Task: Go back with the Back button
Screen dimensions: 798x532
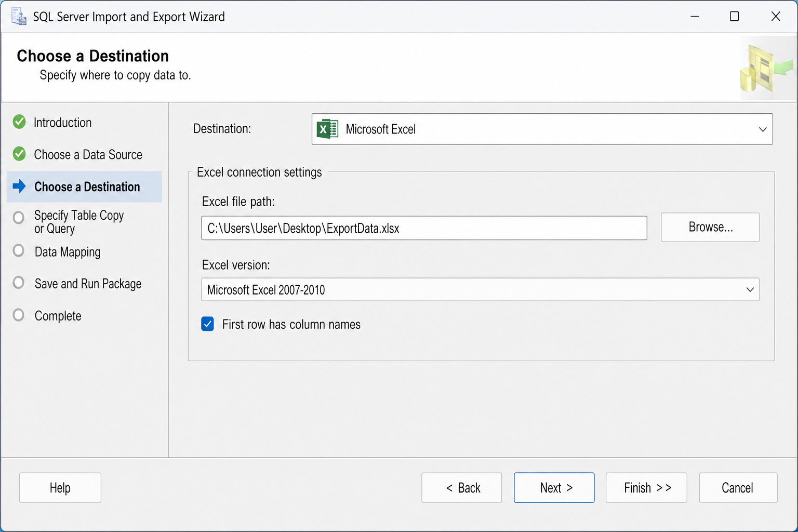Action: pyautogui.click(x=462, y=488)
